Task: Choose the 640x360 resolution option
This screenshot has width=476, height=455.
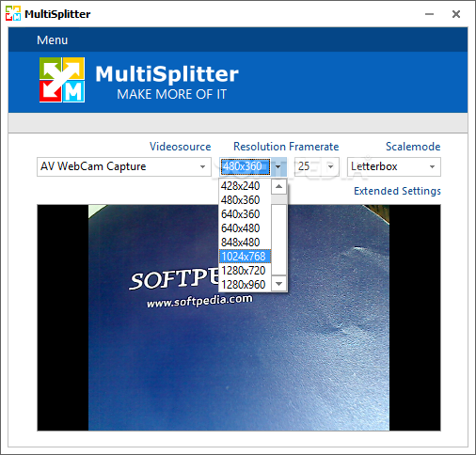Action: pos(245,214)
